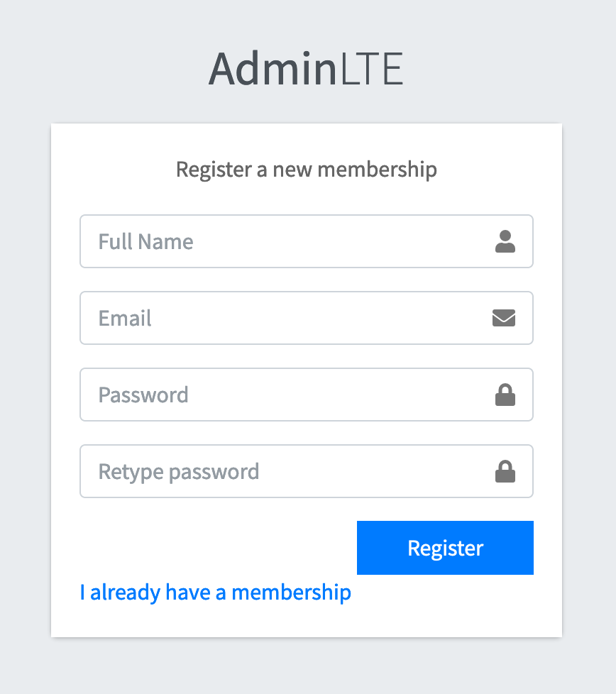Click the envelope icon beside Email

504,318
